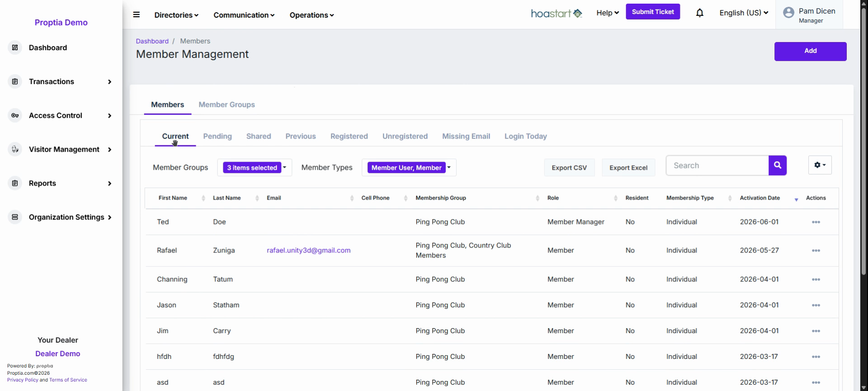This screenshot has height=391, width=868.
Task: Open rafael.unity3d@gmail.com email link
Action: click(x=308, y=250)
